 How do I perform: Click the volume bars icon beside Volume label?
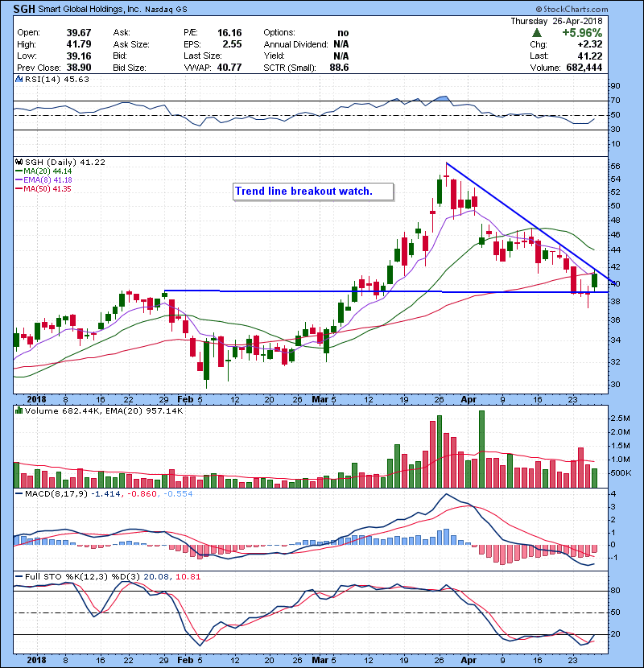[19, 410]
